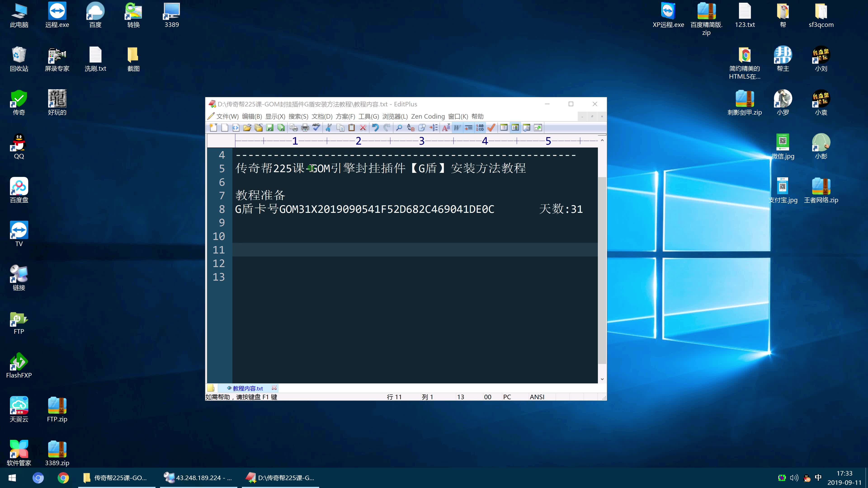The width and height of the screenshot is (868, 488).
Task: Click the editor scrollbar up arrow
Action: [602, 140]
